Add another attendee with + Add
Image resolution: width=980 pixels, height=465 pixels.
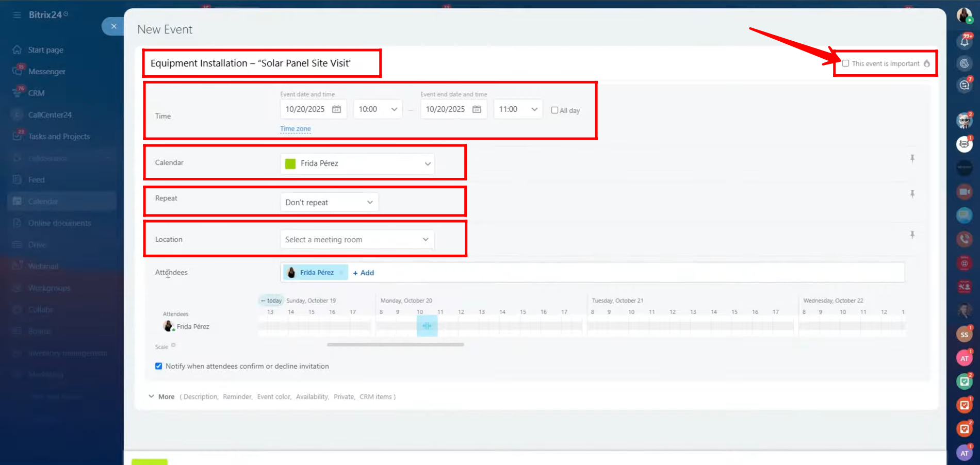(x=364, y=273)
